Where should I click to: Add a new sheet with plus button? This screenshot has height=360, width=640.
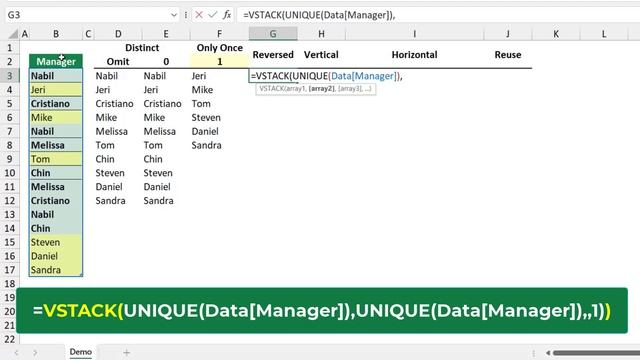point(127,353)
